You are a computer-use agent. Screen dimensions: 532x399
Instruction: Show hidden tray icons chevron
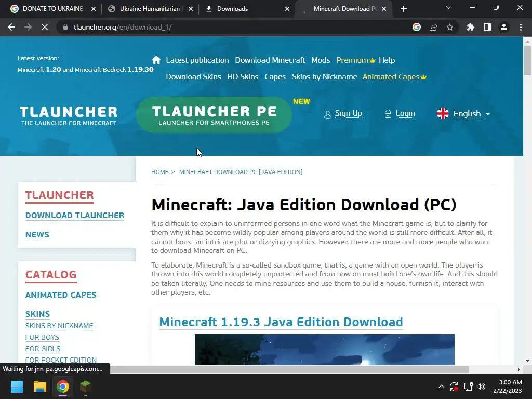coord(441,387)
